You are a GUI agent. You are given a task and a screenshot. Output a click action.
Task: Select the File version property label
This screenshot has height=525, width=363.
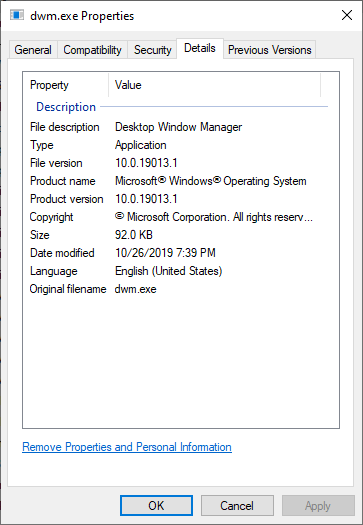pyautogui.click(x=56, y=163)
